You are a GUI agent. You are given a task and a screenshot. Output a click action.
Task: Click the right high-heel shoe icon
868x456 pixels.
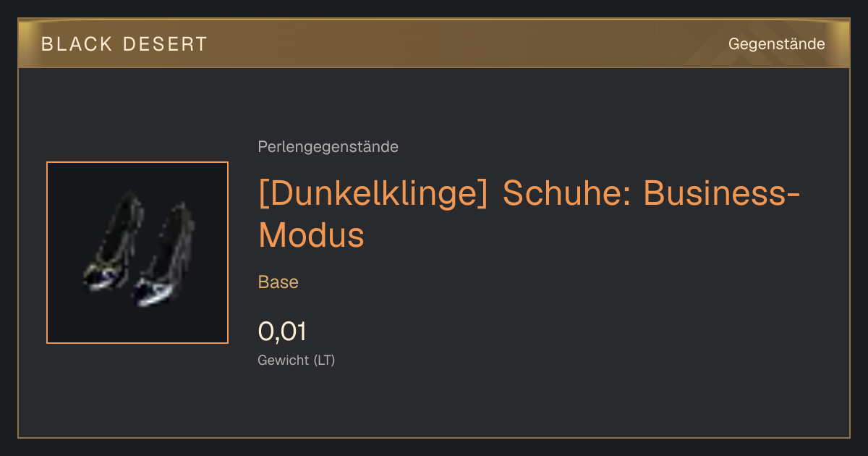coord(163,253)
